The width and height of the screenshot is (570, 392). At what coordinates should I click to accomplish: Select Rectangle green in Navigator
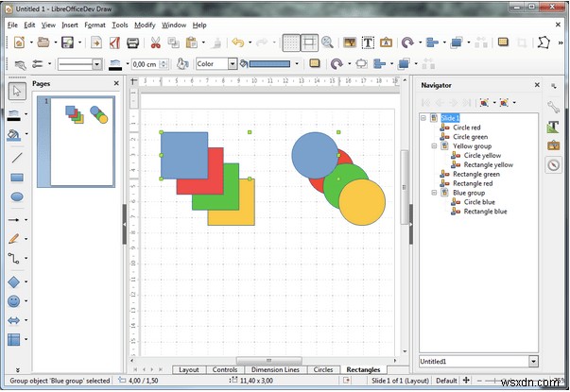point(476,174)
